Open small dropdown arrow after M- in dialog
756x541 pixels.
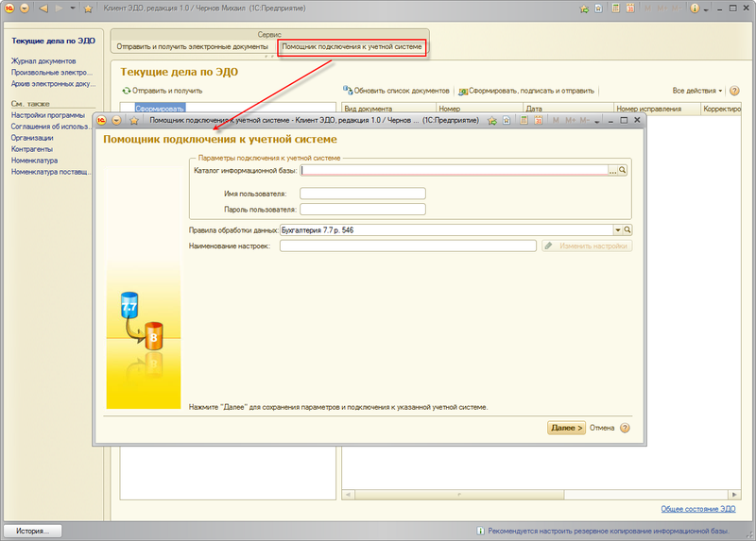[x=597, y=122]
